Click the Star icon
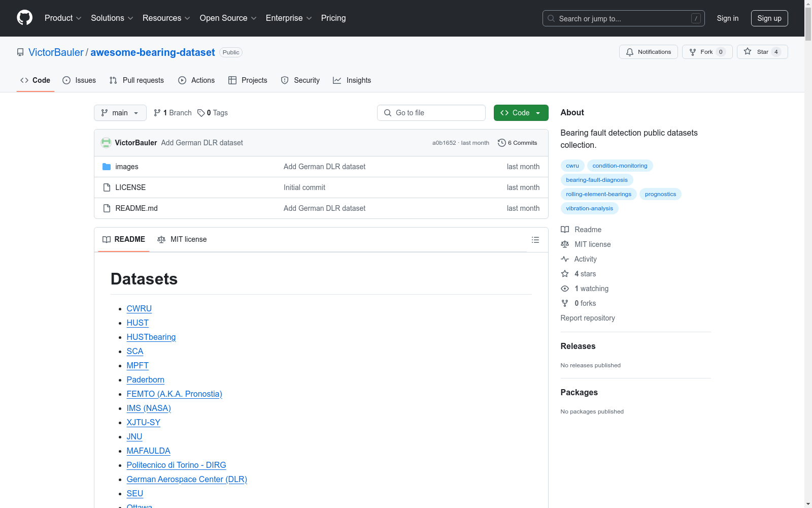Screen dimensions: 812x508 click(748, 52)
